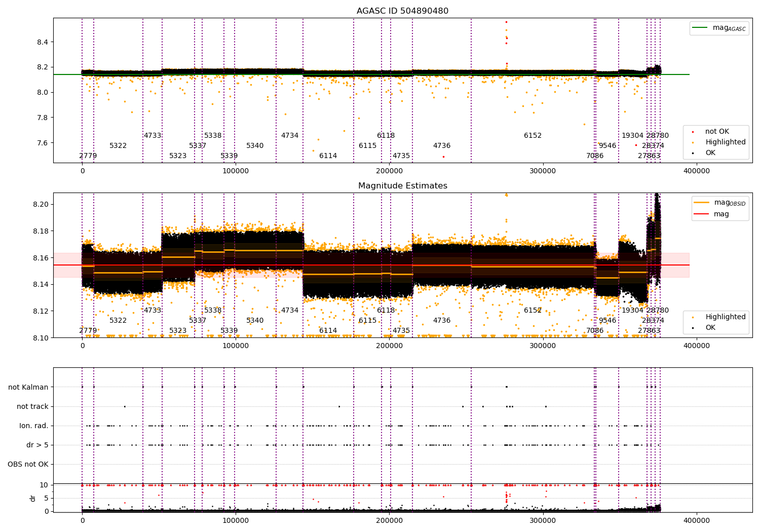The width and height of the screenshot is (760, 532).
Task: Click the red 'mag' legend entry
Action: pos(711,214)
